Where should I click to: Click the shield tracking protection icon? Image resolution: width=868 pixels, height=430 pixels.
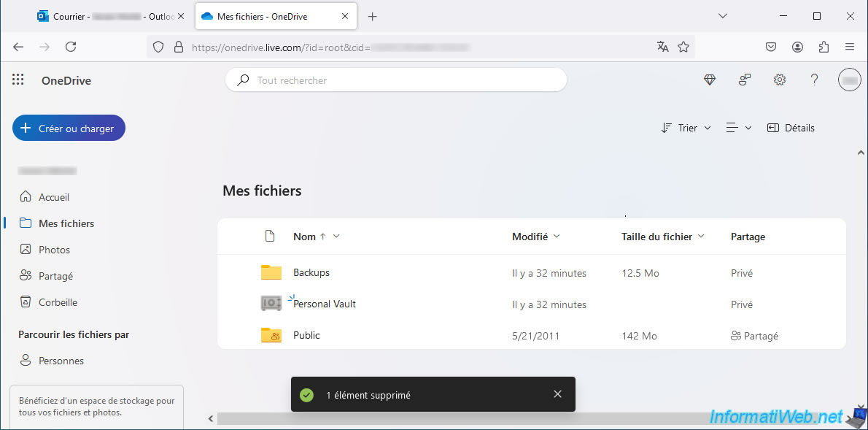pos(158,47)
